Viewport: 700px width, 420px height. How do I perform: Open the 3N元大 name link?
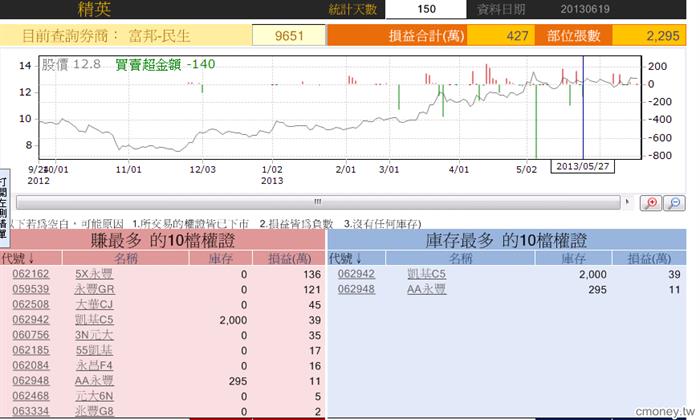[x=94, y=335]
